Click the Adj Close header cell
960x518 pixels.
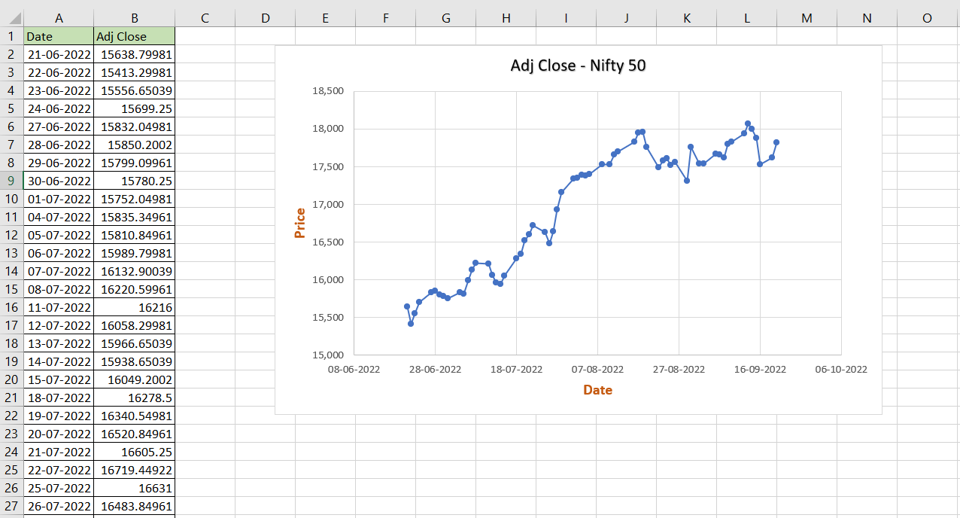(x=134, y=36)
